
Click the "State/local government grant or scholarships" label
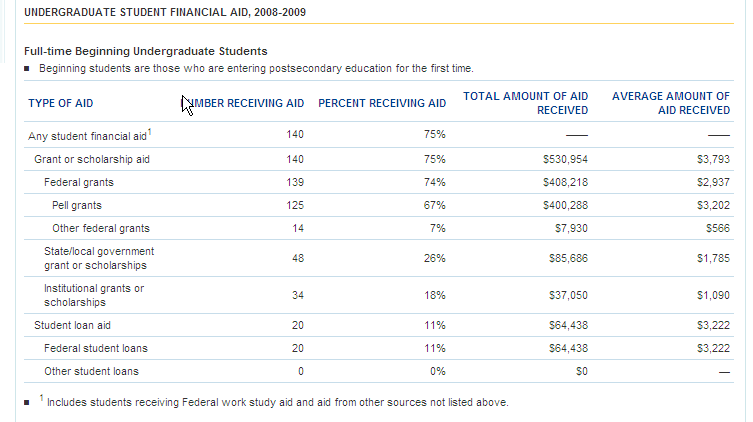tap(98, 258)
